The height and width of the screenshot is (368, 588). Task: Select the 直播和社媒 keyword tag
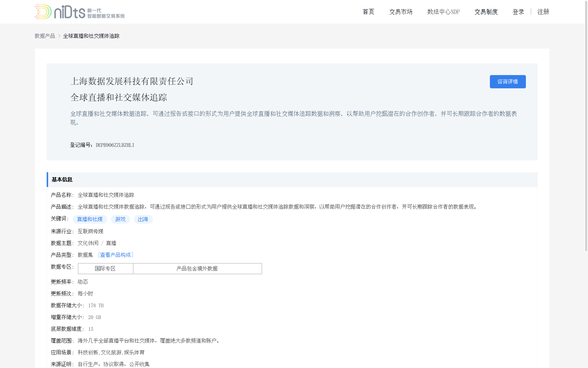[x=90, y=219]
